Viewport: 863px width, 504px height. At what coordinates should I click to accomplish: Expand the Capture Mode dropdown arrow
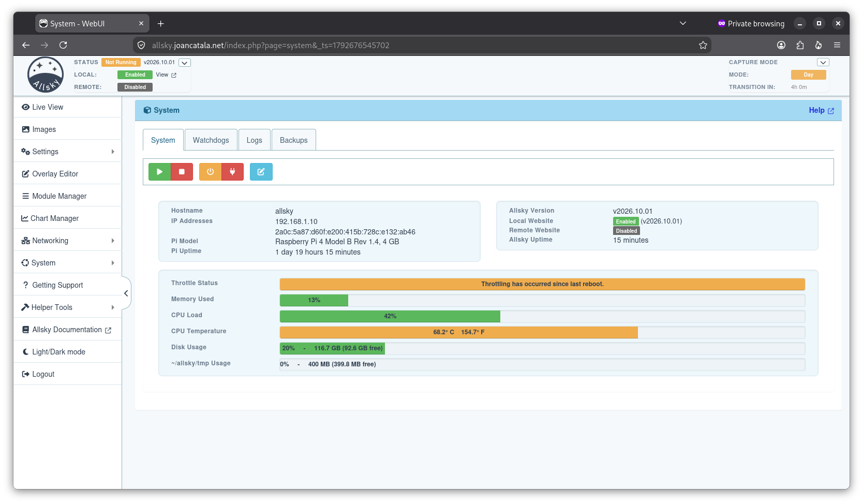tap(823, 62)
